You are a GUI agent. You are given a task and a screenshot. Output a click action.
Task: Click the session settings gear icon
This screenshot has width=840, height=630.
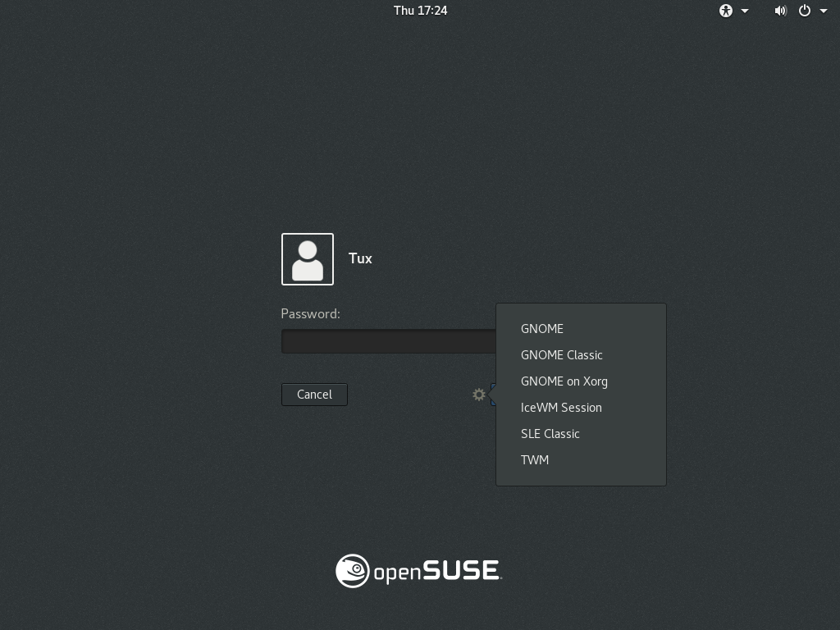pos(479,395)
